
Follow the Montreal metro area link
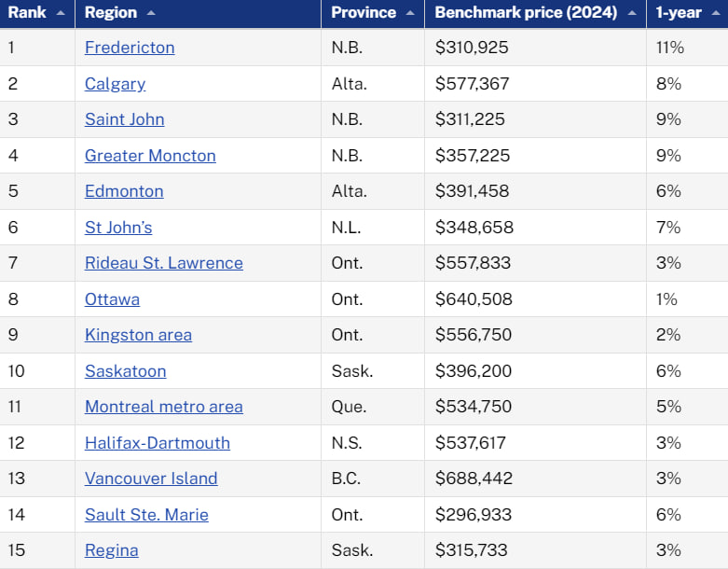tap(164, 407)
